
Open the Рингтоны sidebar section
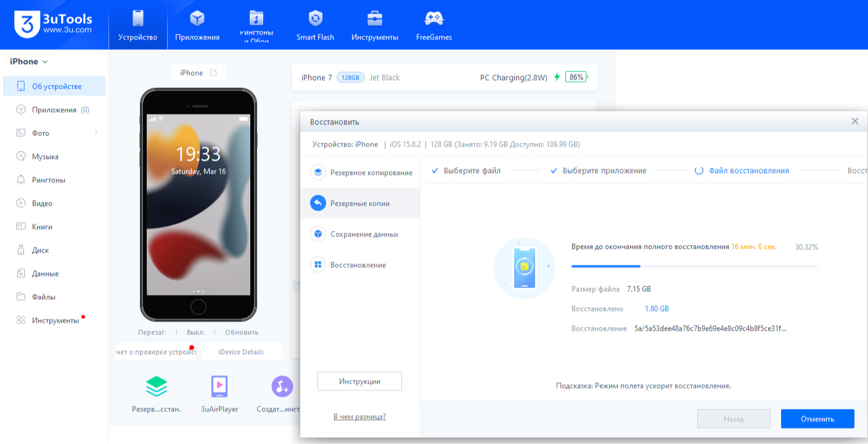point(54,180)
